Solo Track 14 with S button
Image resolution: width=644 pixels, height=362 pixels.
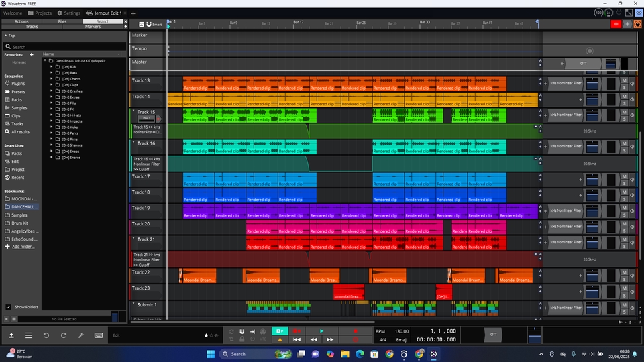[x=625, y=103]
